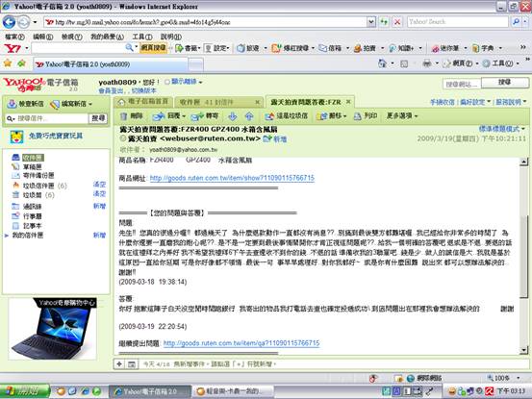The width and height of the screenshot is (532, 399).
Task: Click the plus icon in calendar bar
Action: pos(119,364)
